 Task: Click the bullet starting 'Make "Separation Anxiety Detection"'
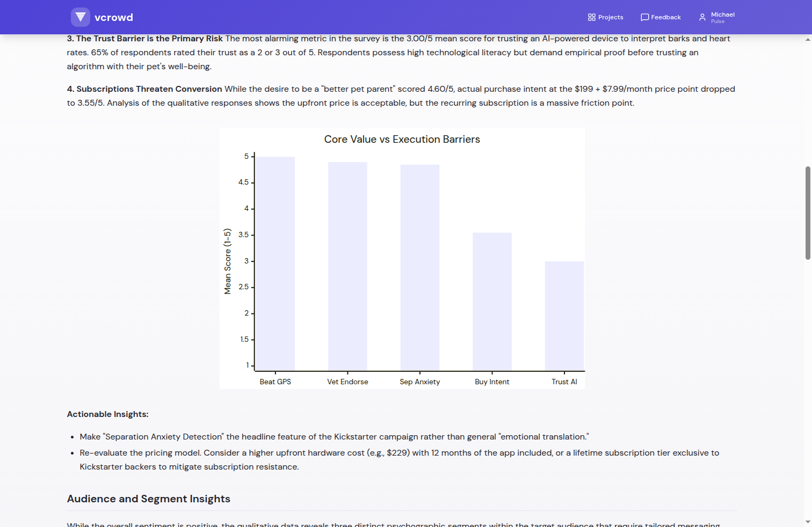[335, 437]
